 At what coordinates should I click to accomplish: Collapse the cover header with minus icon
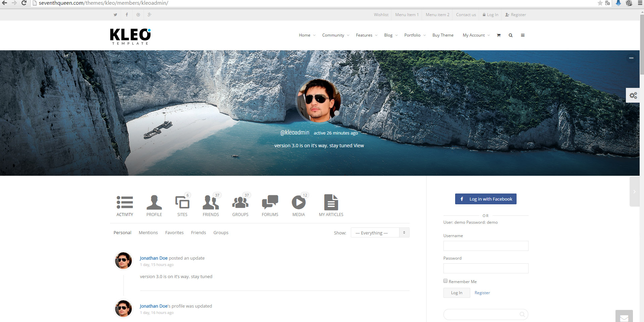coord(631,58)
